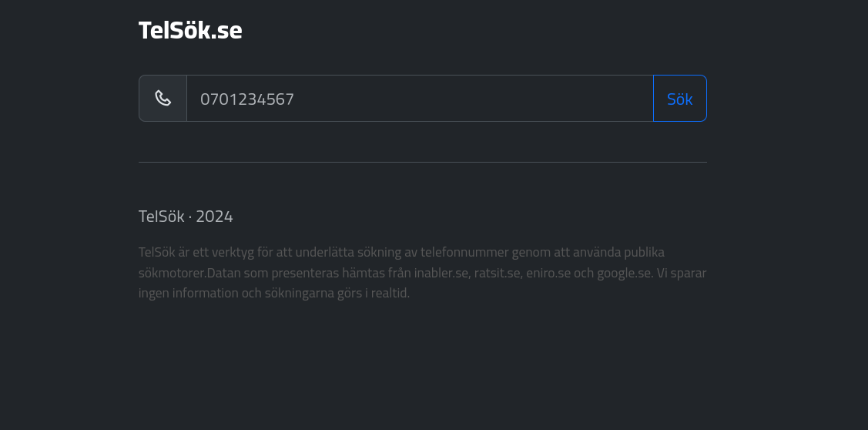868x430 pixels.
Task: Click the word 'telefonnummer' in description
Action: pos(464,252)
